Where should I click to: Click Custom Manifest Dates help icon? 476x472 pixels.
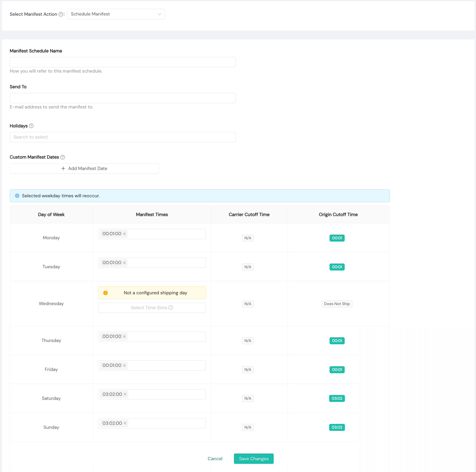pyautogui.click(x=63, y=157)
